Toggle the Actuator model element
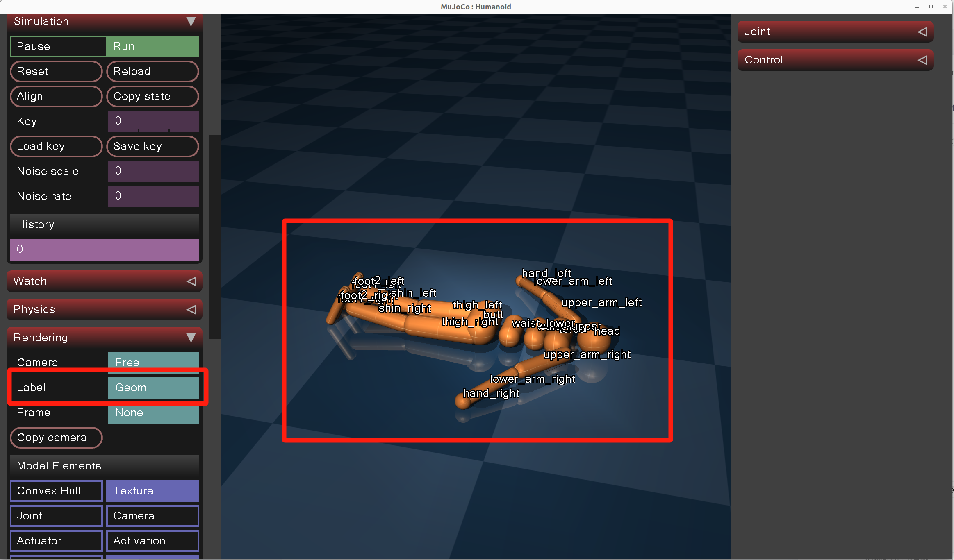Screen dimensions: 954x560 56,541
